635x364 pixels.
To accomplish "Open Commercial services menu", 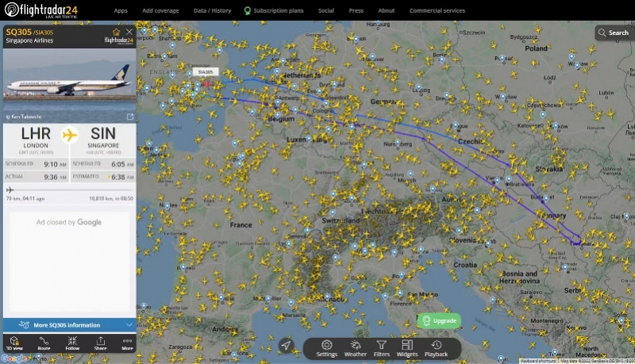I will click(437, 10).
